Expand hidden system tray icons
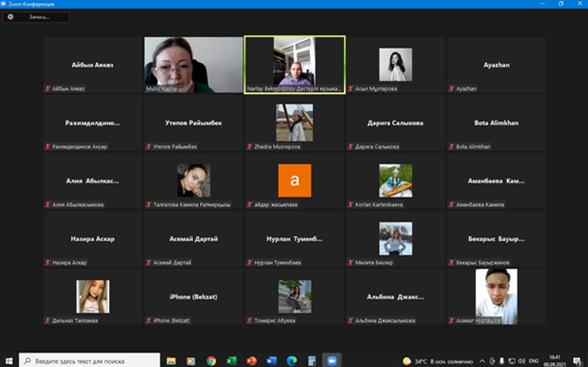Image resolution: width=588 pixels, height=367 pixels. click(482, 361)
